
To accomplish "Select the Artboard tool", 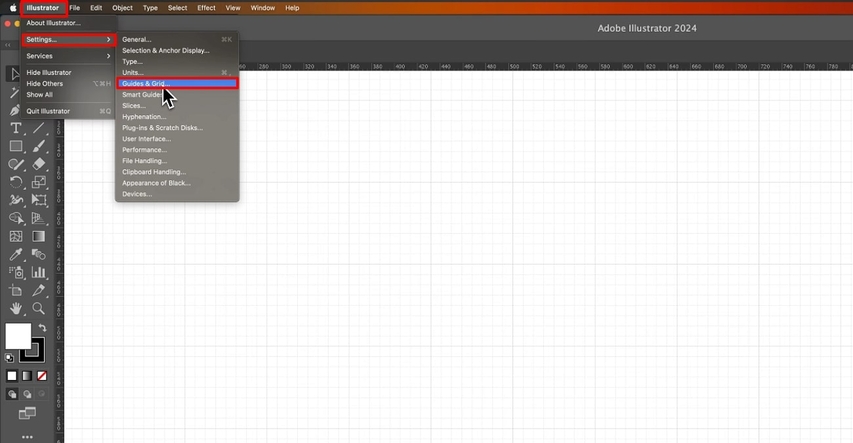I will 16,290.
